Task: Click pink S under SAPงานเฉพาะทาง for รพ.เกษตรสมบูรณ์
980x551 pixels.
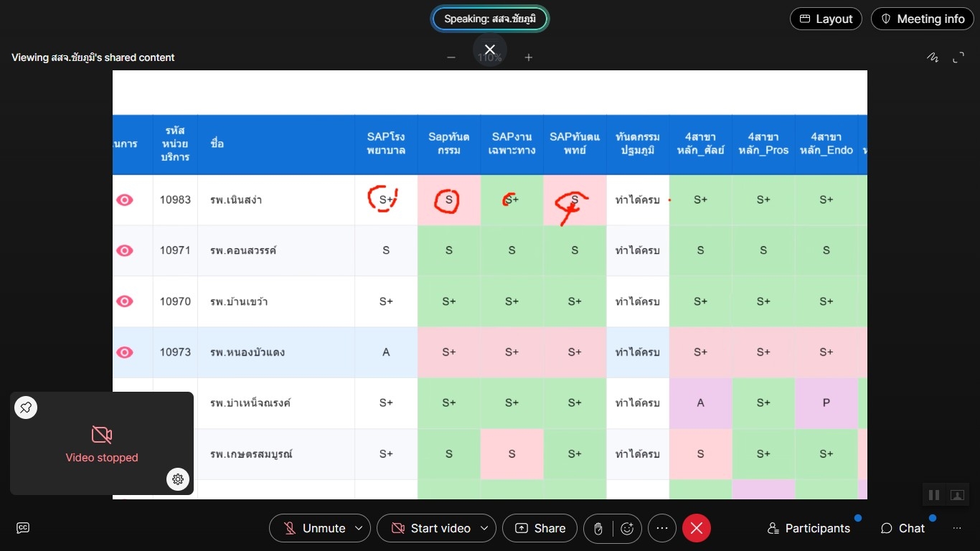Action: pos(512,454)
